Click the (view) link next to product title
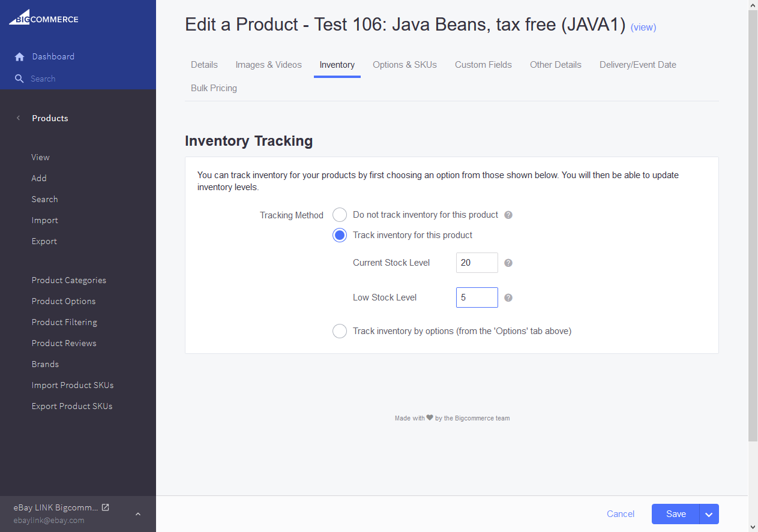This screenshot has height=532, width=758. click(x=643, y=27)
